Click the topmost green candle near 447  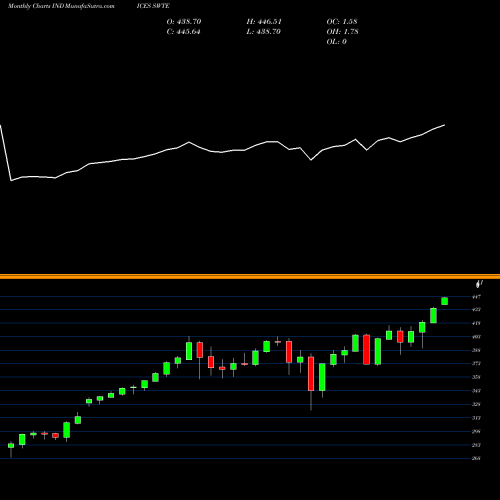(x=444, y=301)
